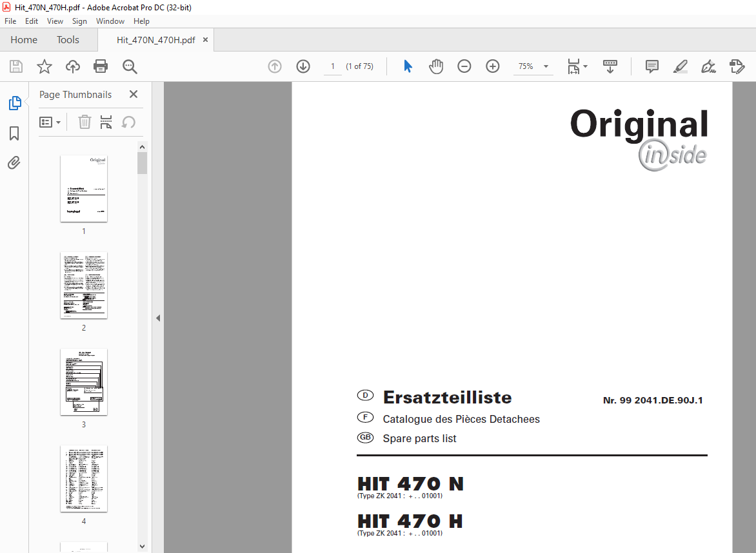Viewport: 756px width, 553px height.
Task: Open Bookmarks sidebar panel
Action: [14, 133]
